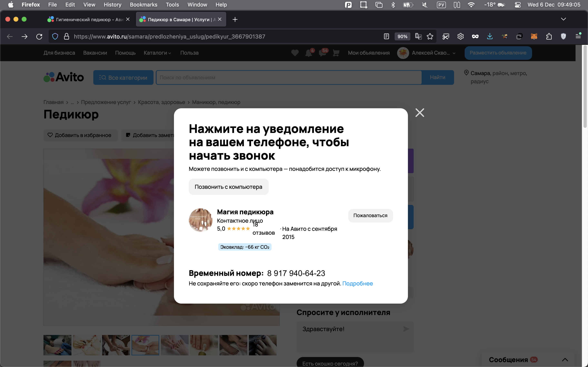Bookmark this page with star icon

(430, 36)
